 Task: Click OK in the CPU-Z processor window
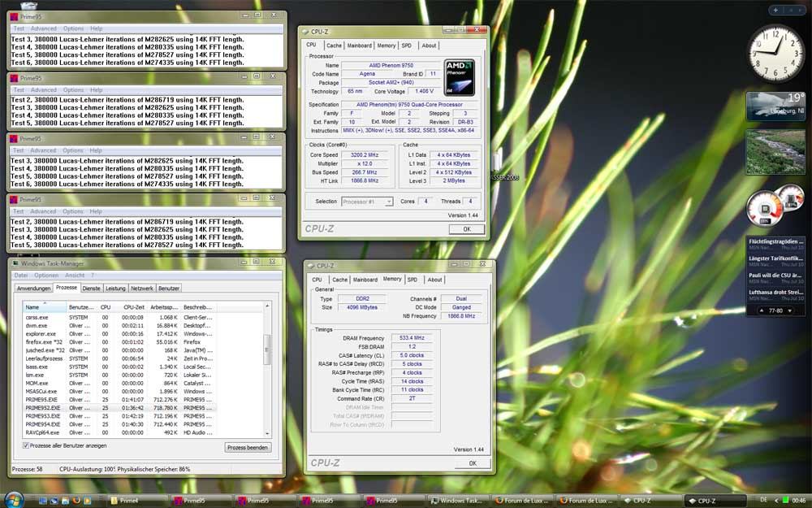tap(467, 229)
